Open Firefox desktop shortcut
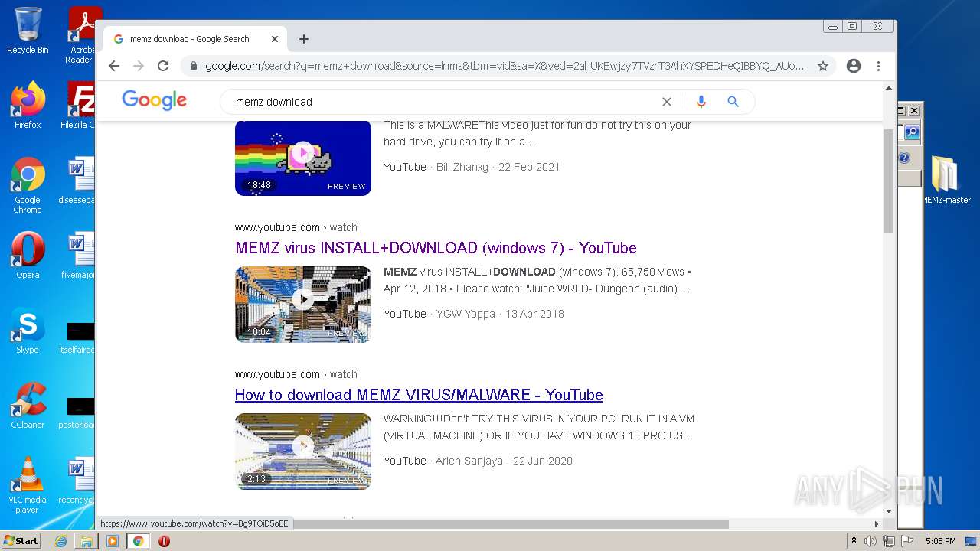This screenshot has height=551, width=980. [28, 106]
